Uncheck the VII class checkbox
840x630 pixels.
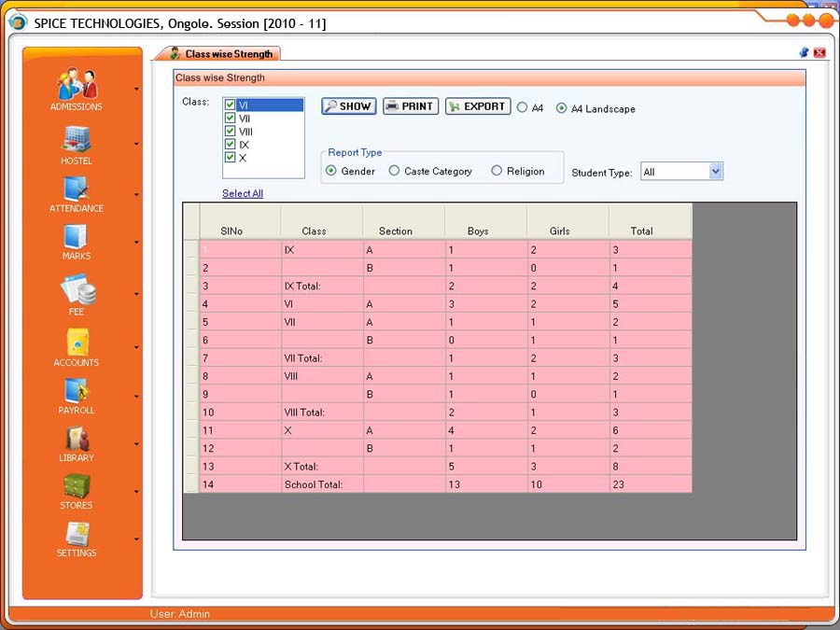(230, 119)
